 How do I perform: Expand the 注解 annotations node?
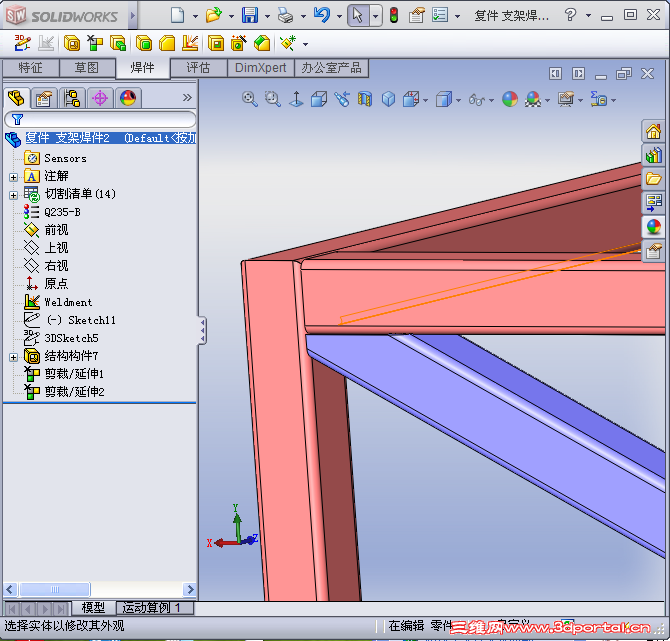point(13,177)
